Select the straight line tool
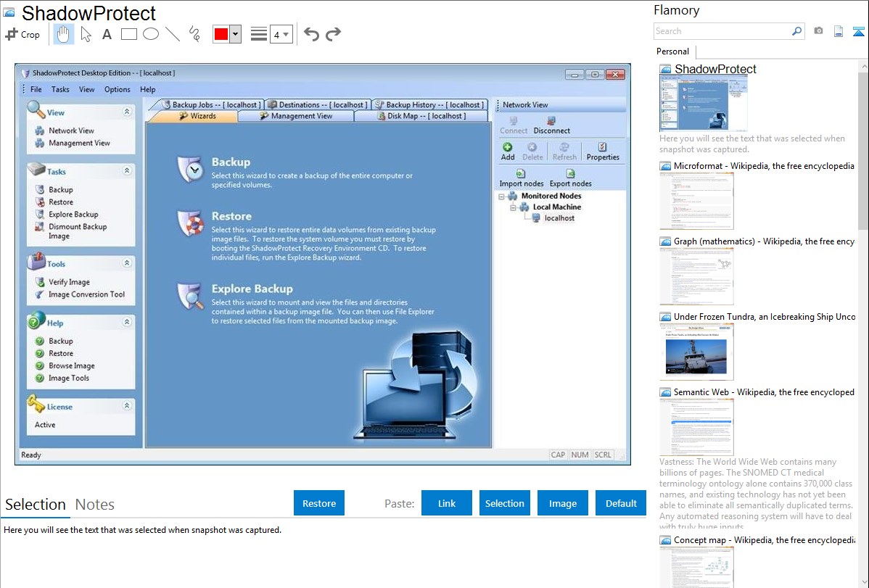The height and width of the screenshot is (588, 869). 172,34
